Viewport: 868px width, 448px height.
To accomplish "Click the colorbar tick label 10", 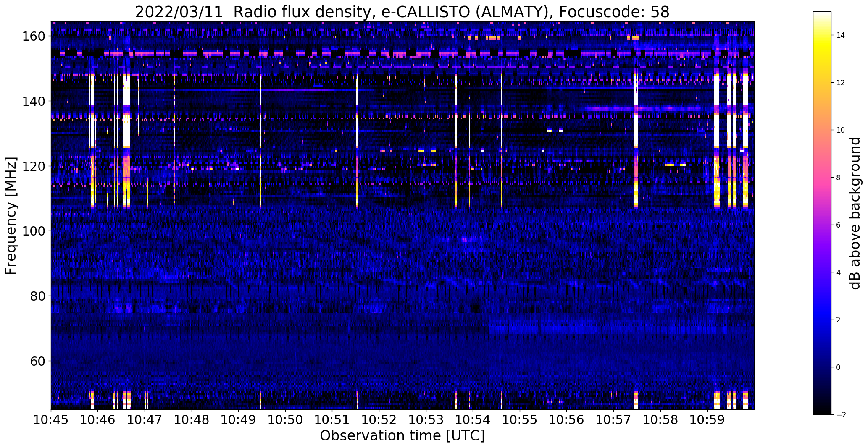I will tap(841, 130).
